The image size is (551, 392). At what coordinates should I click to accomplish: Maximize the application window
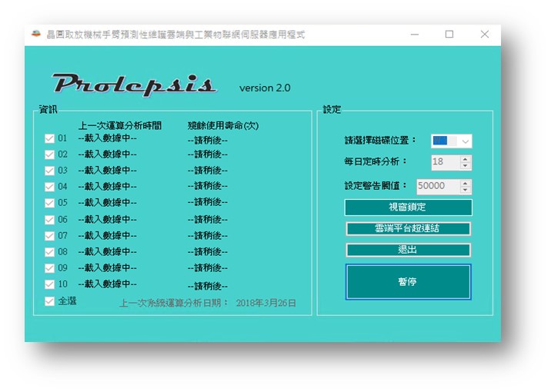449,34
